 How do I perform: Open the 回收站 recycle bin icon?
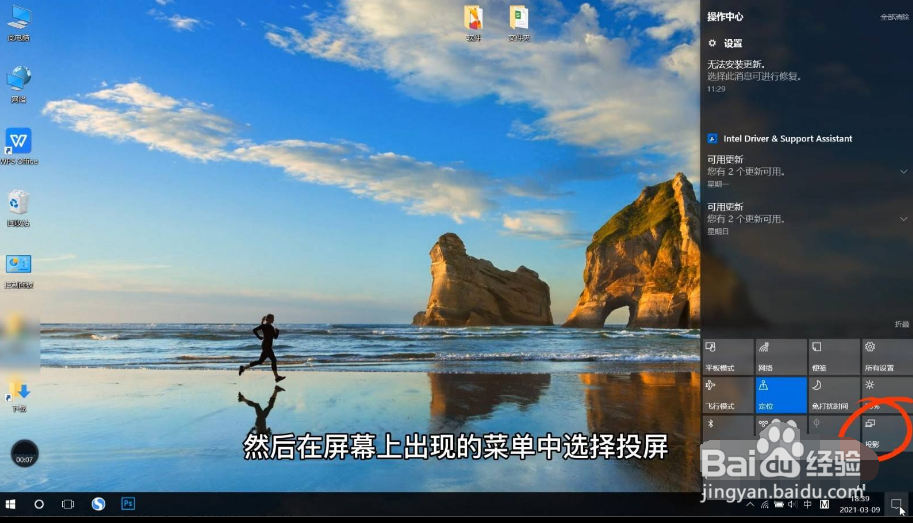click(x=19, y=208)
